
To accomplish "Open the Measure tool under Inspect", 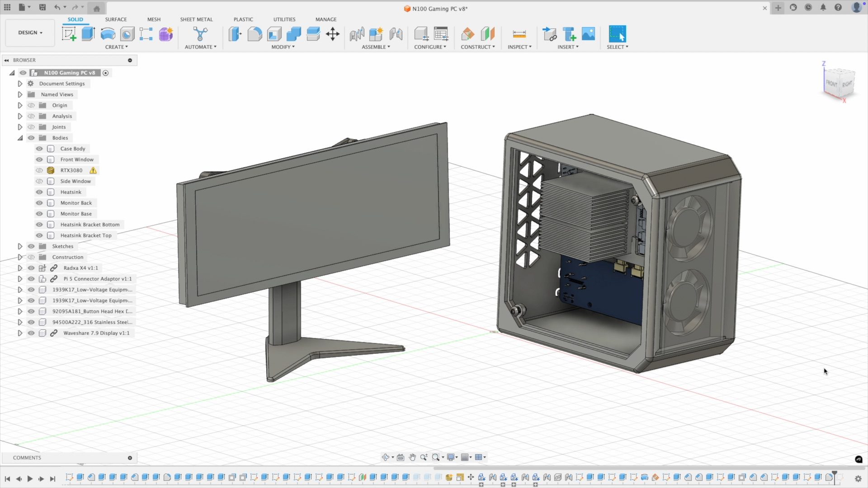I will (x=519, y=34).
